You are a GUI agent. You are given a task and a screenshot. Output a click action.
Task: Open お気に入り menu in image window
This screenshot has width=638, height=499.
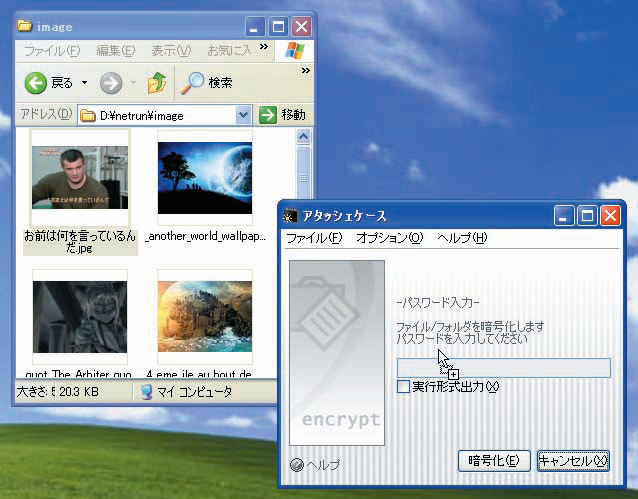pos(229,51)
